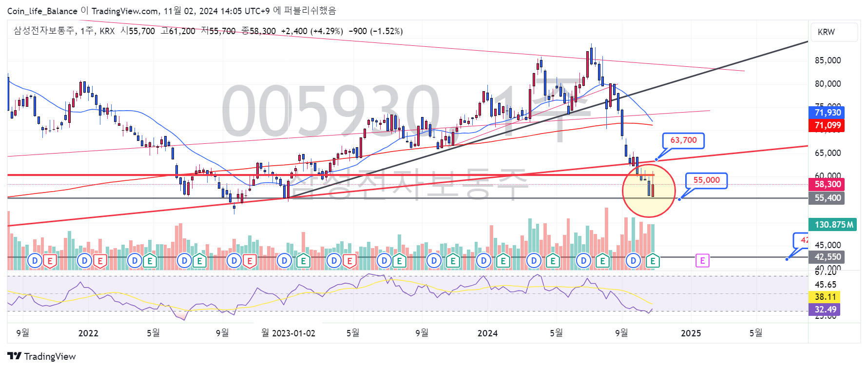
Task: Click the last red E earnings marker
Action: click(x=349, y=261)
